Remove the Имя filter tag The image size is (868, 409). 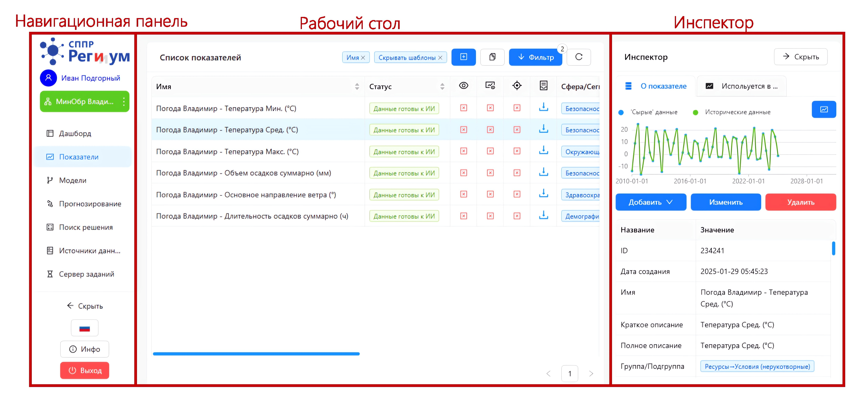[x=363, y=58]
